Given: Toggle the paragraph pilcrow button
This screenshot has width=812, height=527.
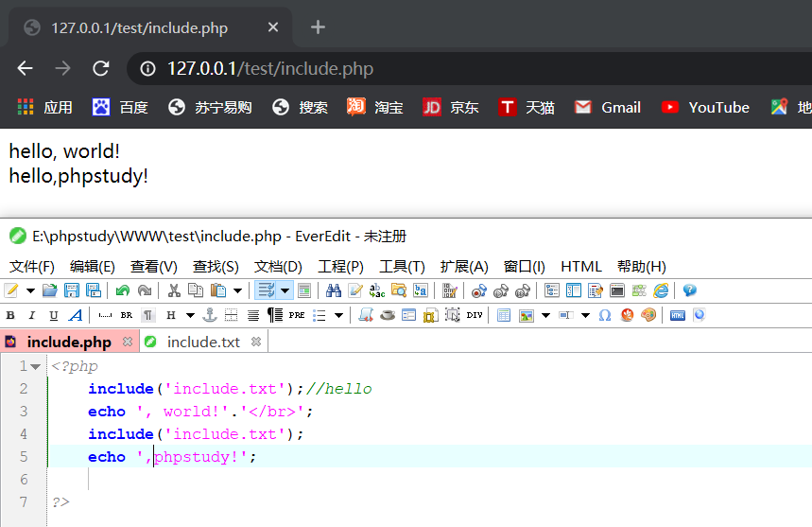Looking at the screenshot, I should 148,315.
